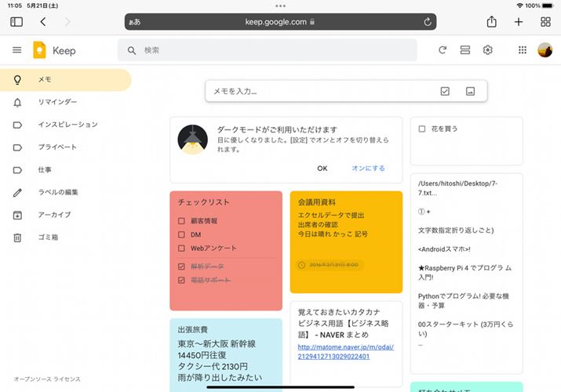561x392 pixels.
Task: Click the refresh notes icon
Action: [x=443, y=50]
